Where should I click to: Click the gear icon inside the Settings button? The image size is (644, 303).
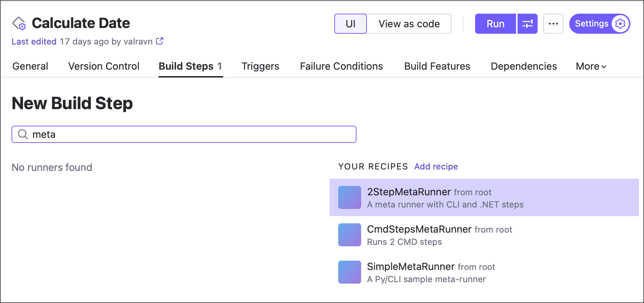[x=619, y=24]
